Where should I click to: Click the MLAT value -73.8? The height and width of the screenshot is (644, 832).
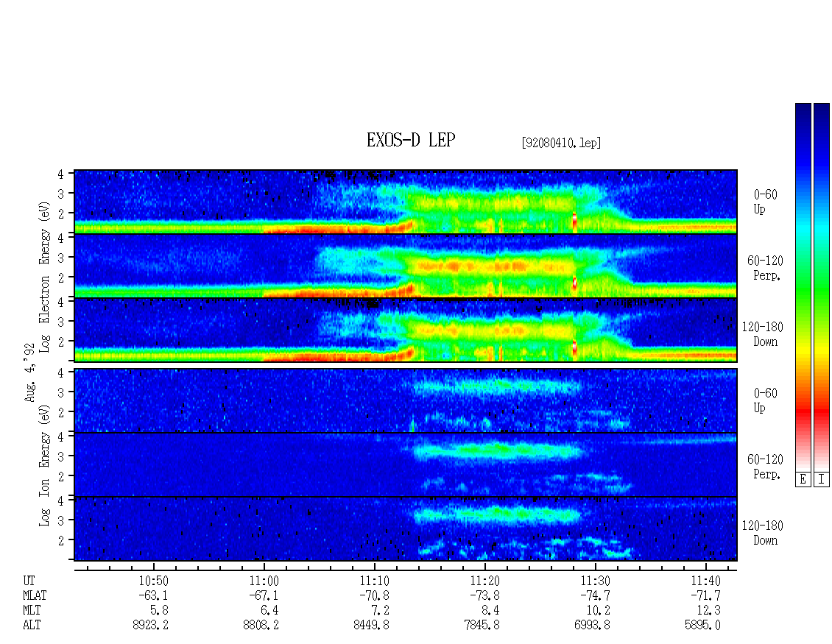484,595
